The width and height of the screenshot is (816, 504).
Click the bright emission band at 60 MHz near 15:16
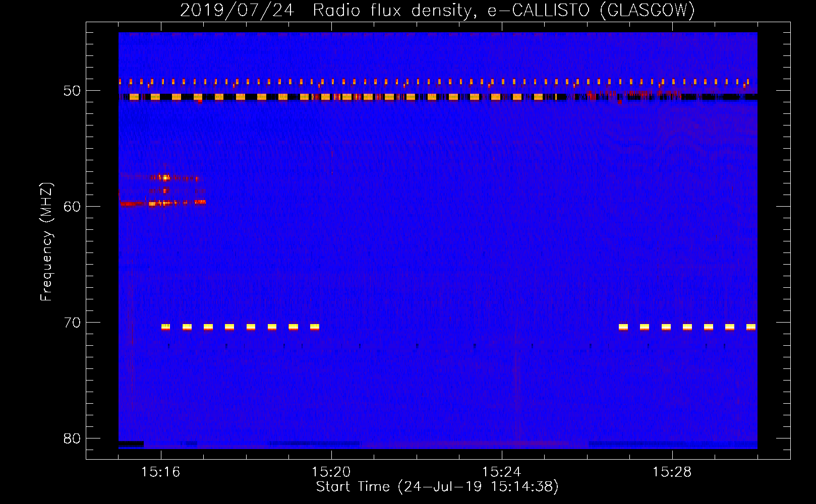[162, 203]
